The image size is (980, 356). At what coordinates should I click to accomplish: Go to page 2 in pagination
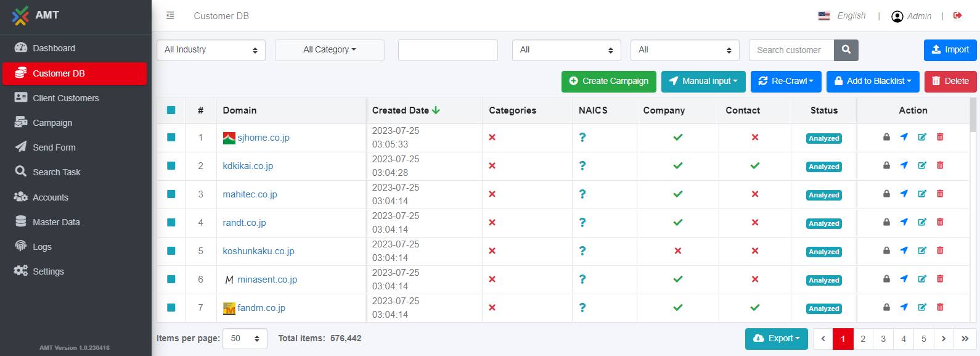863,339
